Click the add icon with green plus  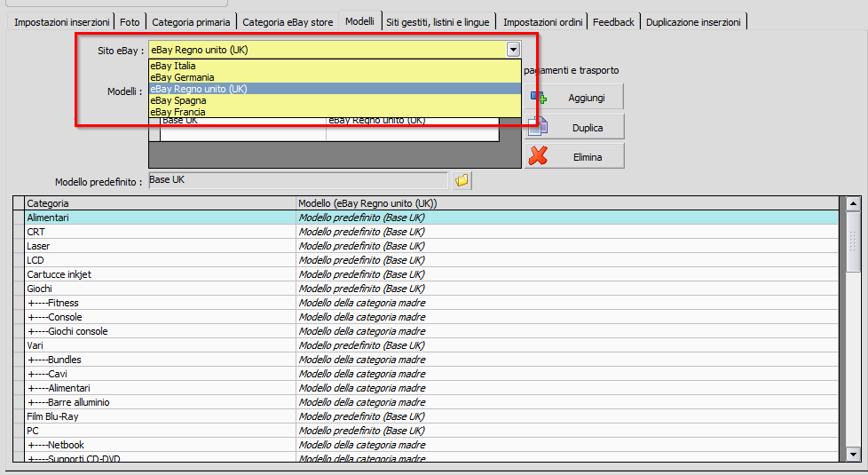(539, 98)
